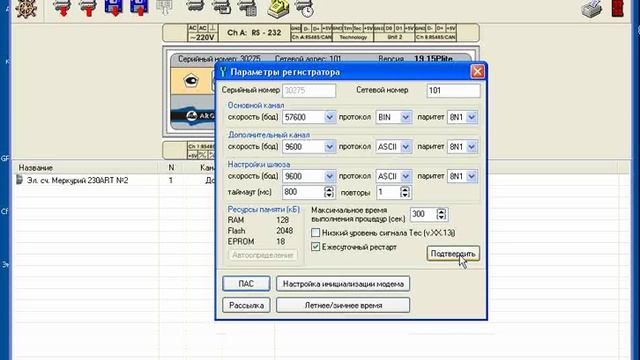The width and height of the screenshot is (640, 360).
Task: Uncheck the 'Ежесуточный рестарт' checkbox
Action: coord(316,247)
